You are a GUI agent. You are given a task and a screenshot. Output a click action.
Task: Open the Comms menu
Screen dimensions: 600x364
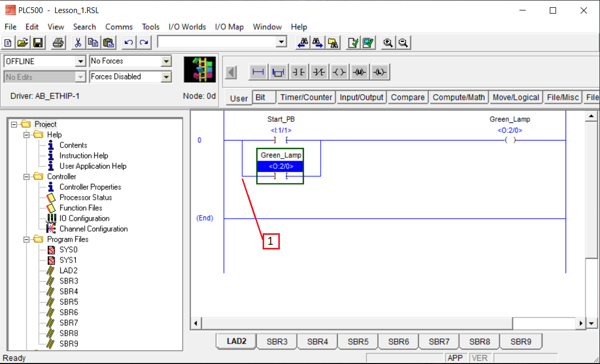click(x=119, y=27)
